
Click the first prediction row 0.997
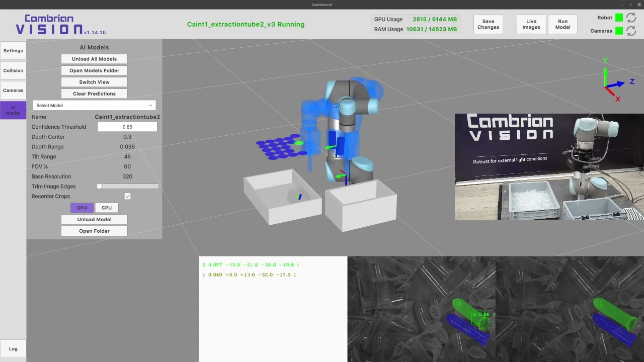click(251, 264)
